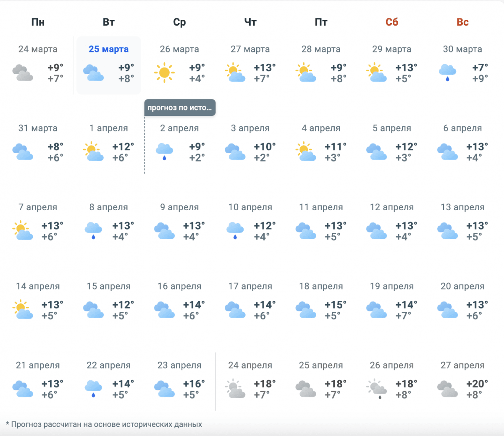The height and width of the screenshot is (436, 504).
Task: Open the forecast for 1 апреля
Action: coord(108,128)
